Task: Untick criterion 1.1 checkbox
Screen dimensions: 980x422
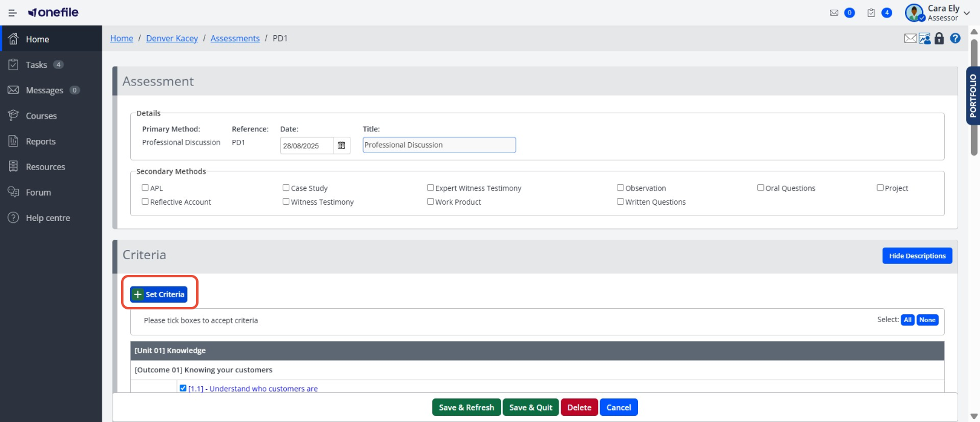Action: [183, 388]
